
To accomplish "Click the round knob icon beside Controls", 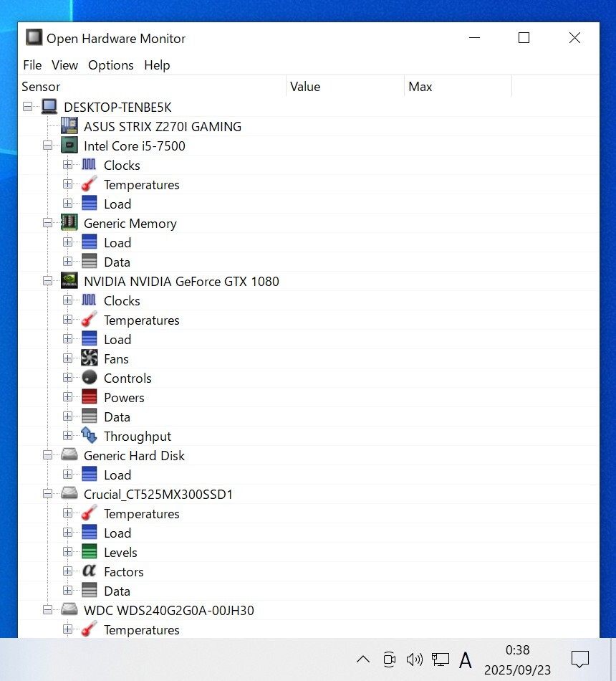I will pos(90,377).
